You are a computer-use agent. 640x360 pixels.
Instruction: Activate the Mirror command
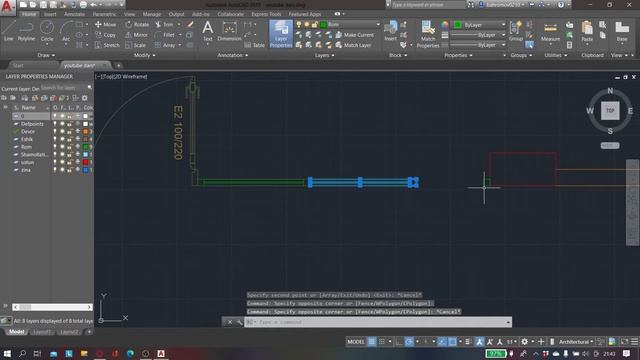pyautogui.click(x=136, y=35)
